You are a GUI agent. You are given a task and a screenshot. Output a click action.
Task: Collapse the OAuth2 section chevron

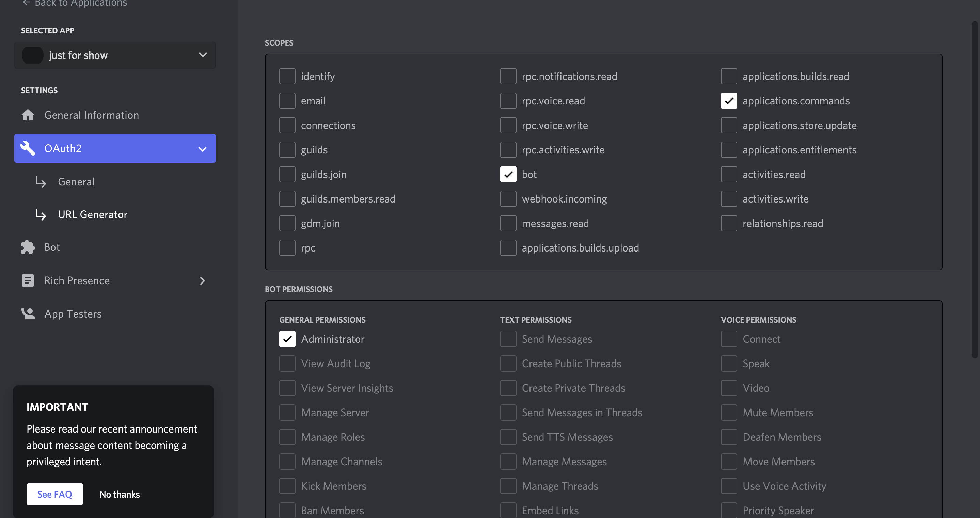pos(203,148)
